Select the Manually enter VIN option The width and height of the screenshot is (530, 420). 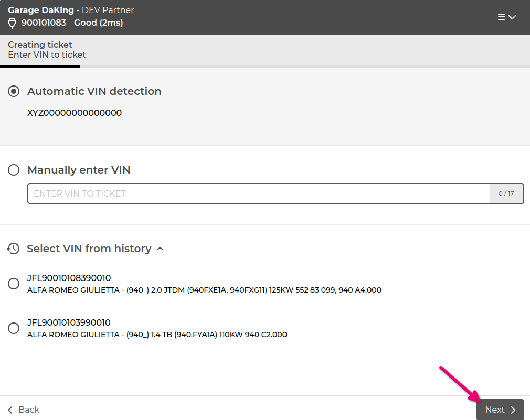[13, 170]
